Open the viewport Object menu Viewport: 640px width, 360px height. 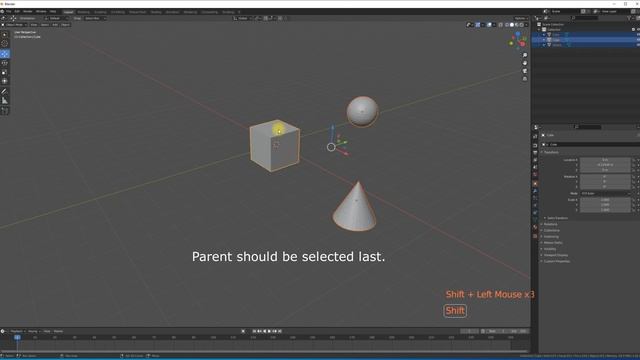(x=65, y=25)
